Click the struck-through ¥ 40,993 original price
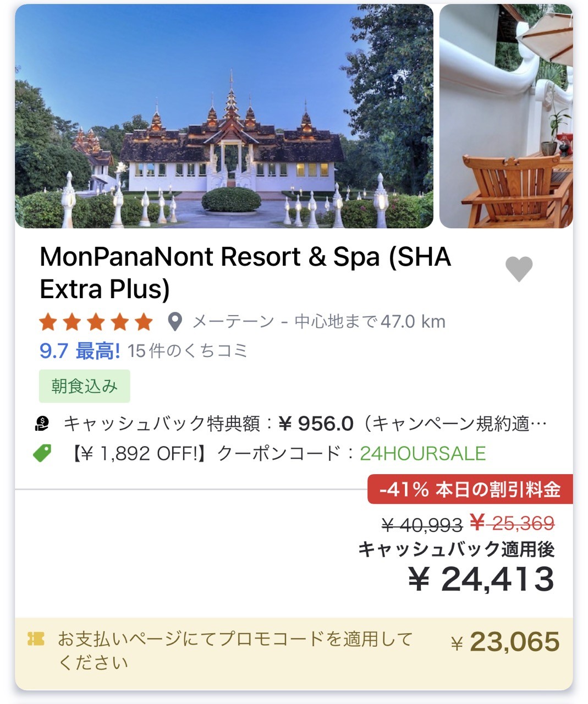Screen dimensions: 588x704 point(422,525)
